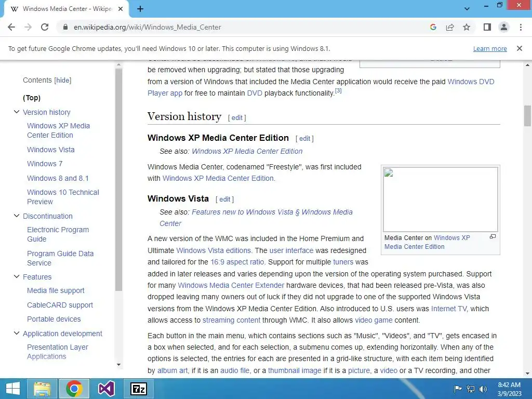
Task: Edit the Windows XP Media Center Edition section
Action: (x=304, y=138)
